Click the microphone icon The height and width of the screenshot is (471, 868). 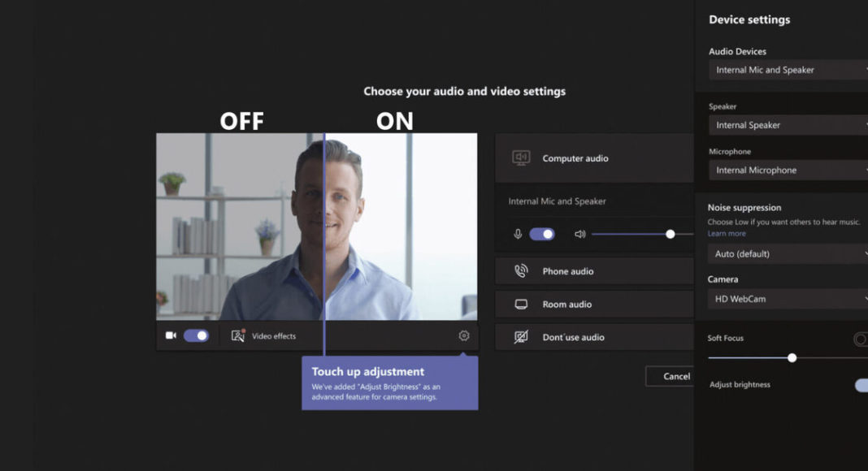pyautogui.click(x=518, y=234)
